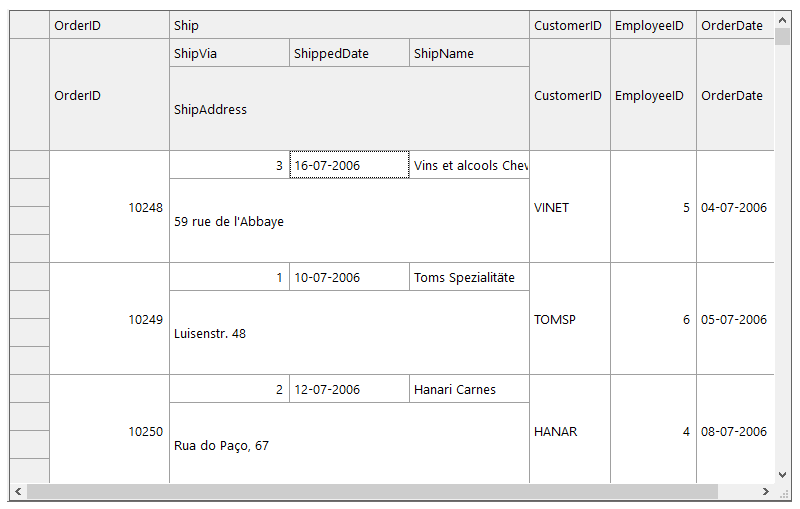800x509 pixels.
Task: Click the address cell Luisenstr. 48
Action: tap(349, 333)
